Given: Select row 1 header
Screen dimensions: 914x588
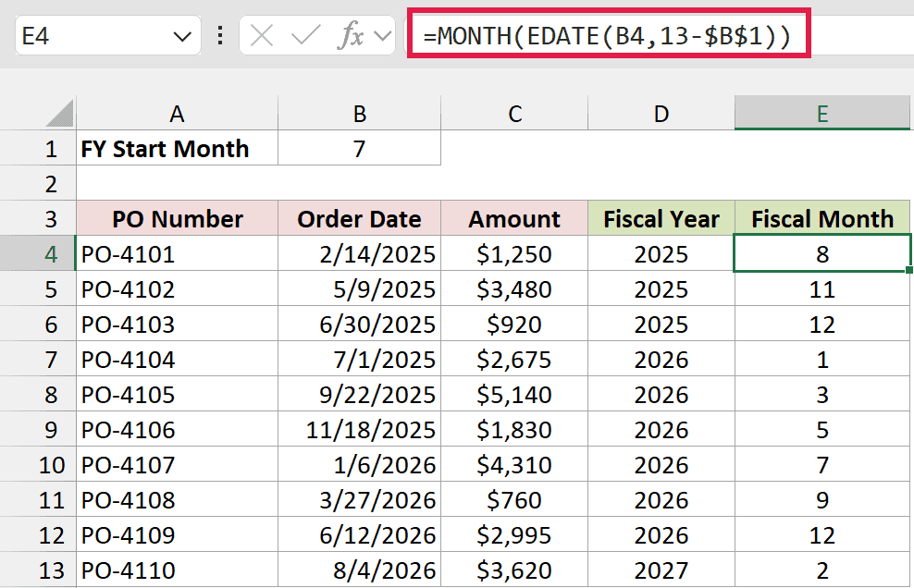Looking at the screenshot, I should click(38, 149).
